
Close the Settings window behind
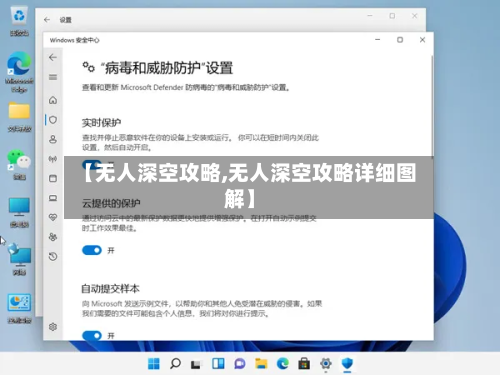415,16
